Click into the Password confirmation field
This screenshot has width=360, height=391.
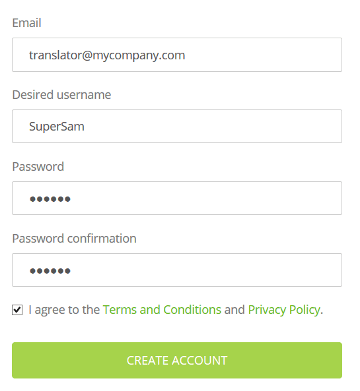177,270
